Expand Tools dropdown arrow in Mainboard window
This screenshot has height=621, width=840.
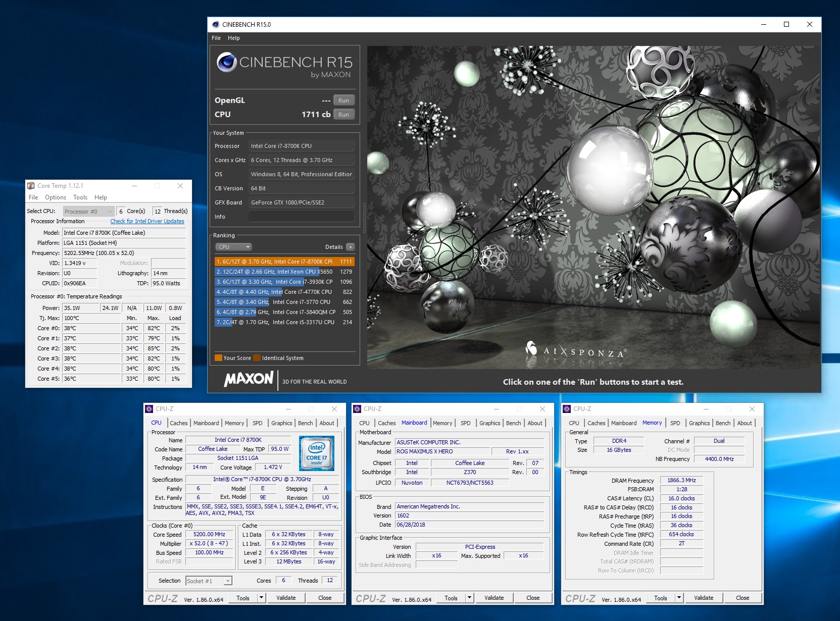point(469,598)
